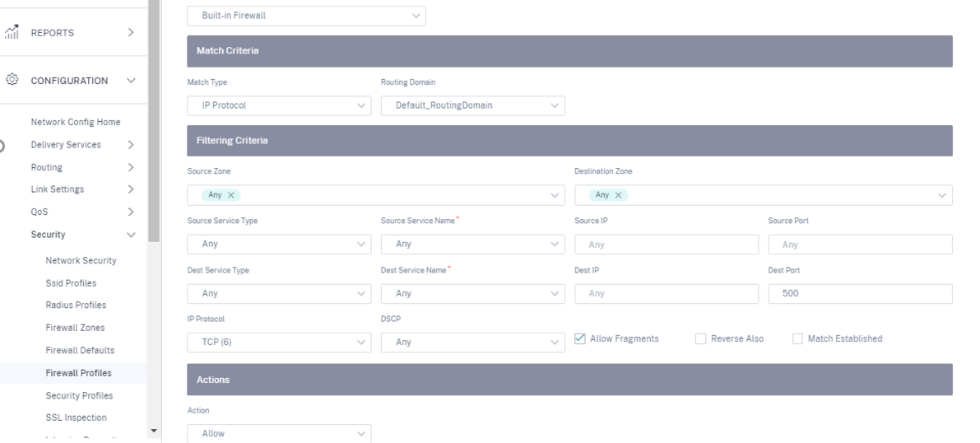
Task: Toggle the Allow Fragments checkbox
Action: (x=580, y=338)
